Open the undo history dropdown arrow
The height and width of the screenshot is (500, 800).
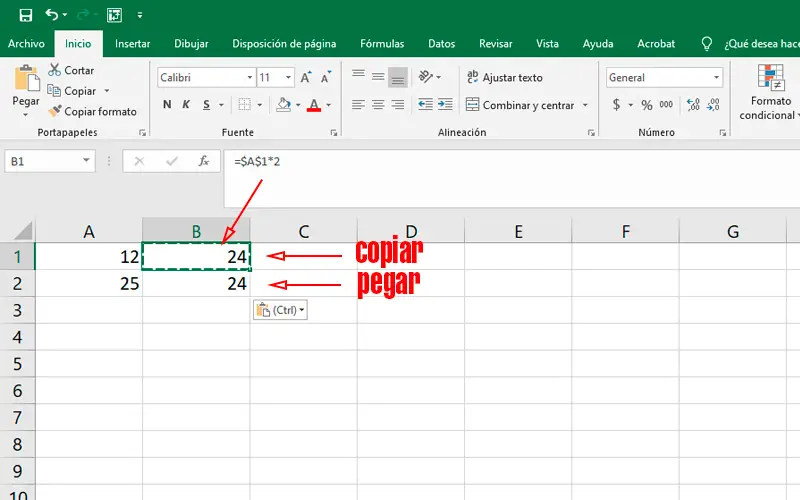[x=65, y=15]
